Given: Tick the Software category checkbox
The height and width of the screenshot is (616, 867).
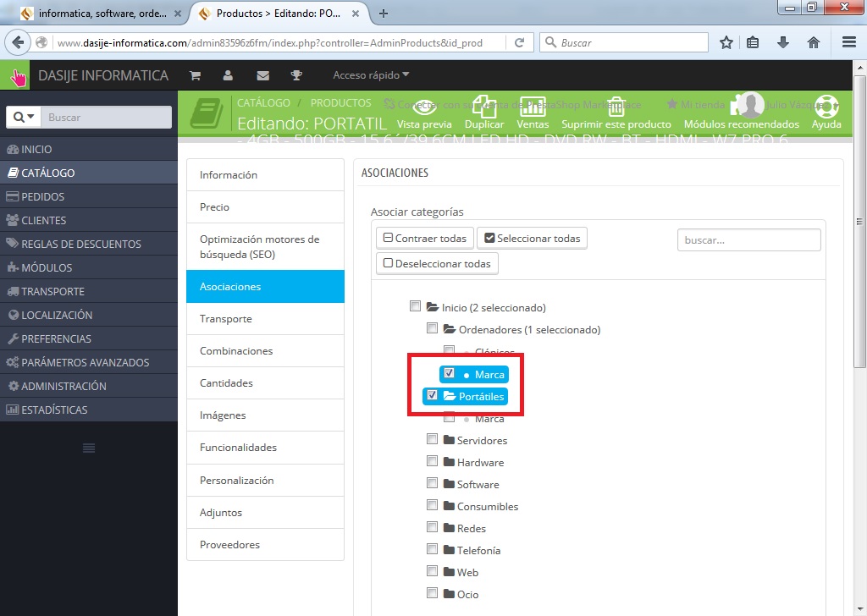Looking at the screenshot, I should tap(433, 483).
